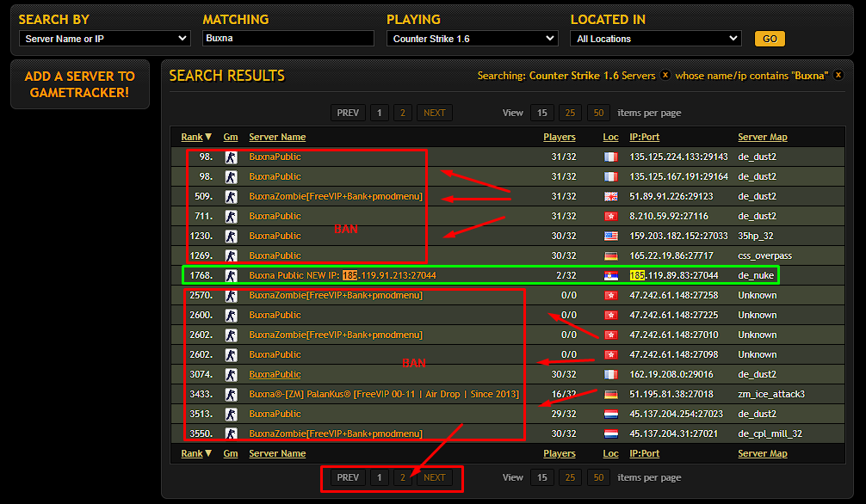This screenshot has width=866, height=504.
Task: Click game icon in rank 3074 row
Action: pyautogui.click(x=231, y=374)
